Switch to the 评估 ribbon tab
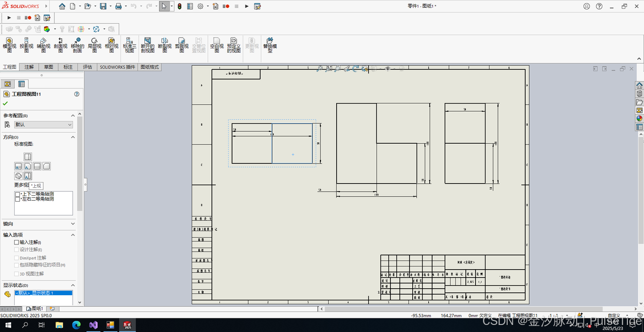Viewport: 644px width, 332px height. 88,67
